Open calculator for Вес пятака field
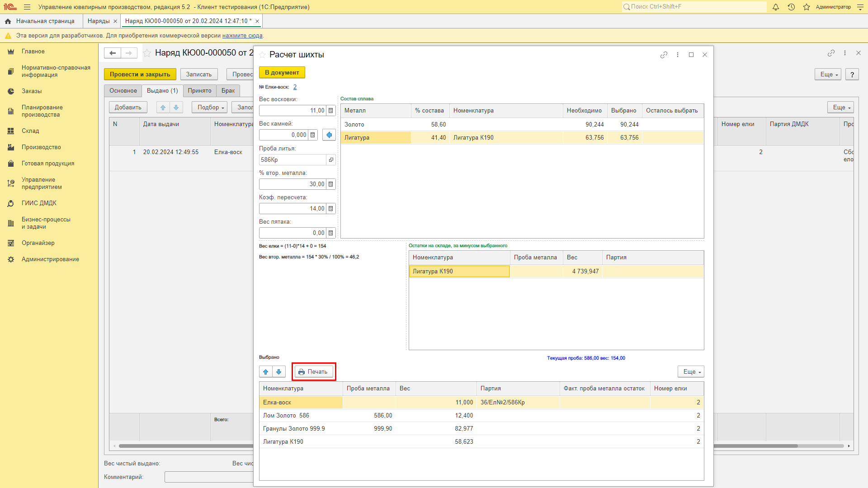This screenshot has height=488, width=868. [331, 233]
